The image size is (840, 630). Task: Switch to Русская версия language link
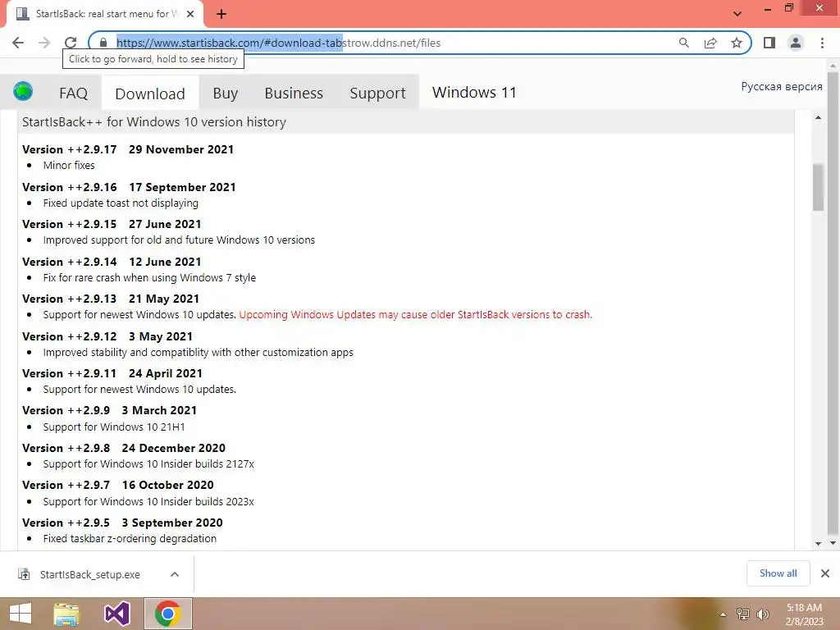[x=782, y=86]
